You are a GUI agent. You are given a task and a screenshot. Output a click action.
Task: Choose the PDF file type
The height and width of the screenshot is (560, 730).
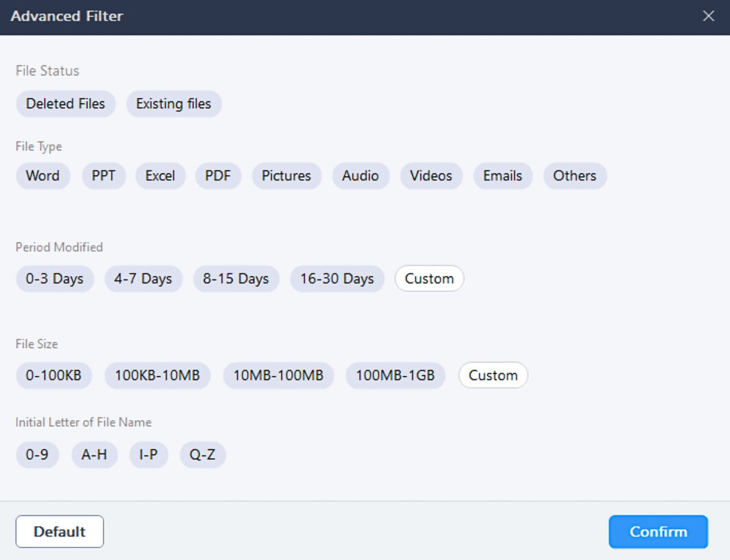coord(218,176)
